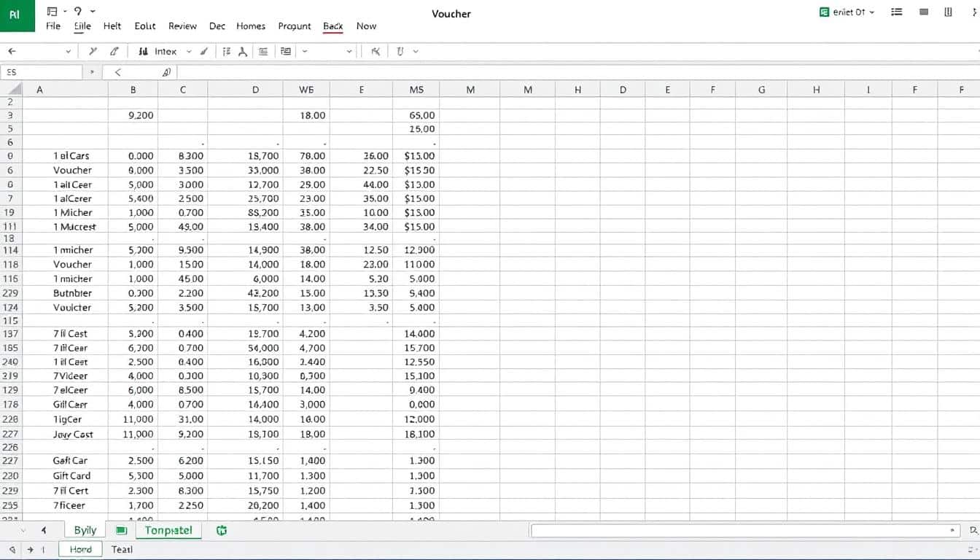Select the Teatl tab at bottom
Screen dimensions: 980x560
[122, 549]
